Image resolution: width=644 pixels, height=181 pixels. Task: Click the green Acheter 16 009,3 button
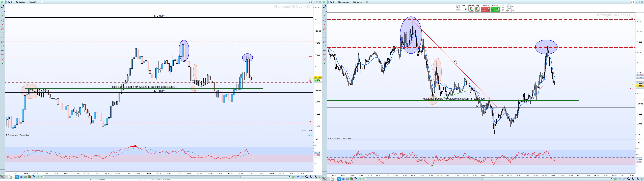pos(495,10)
